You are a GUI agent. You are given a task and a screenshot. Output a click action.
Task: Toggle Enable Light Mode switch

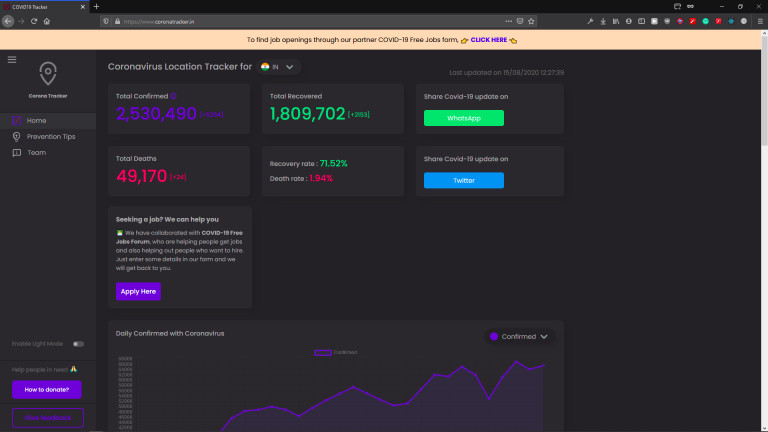[x=78, y=344]
